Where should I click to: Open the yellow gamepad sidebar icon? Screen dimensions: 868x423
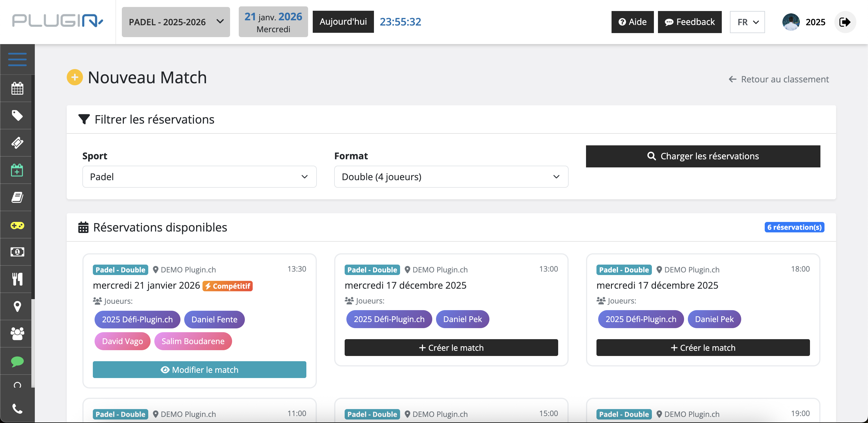[x=17, y=225]
